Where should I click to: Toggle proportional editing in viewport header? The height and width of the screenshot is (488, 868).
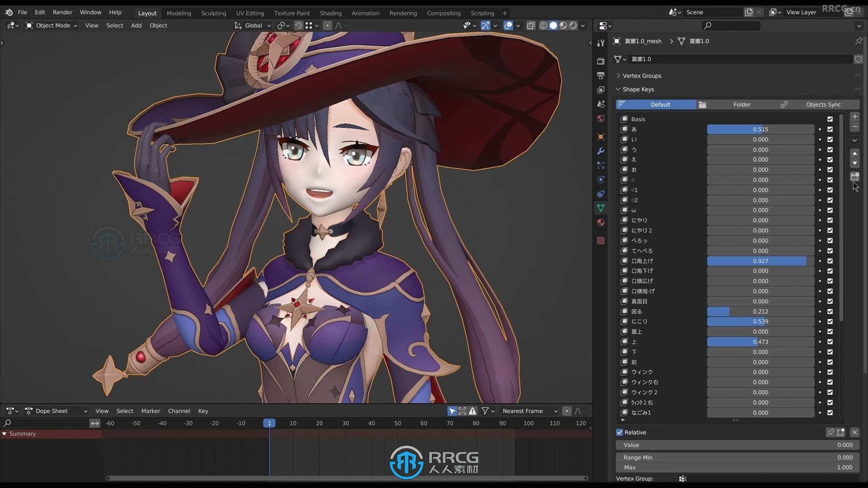(328, 26)
